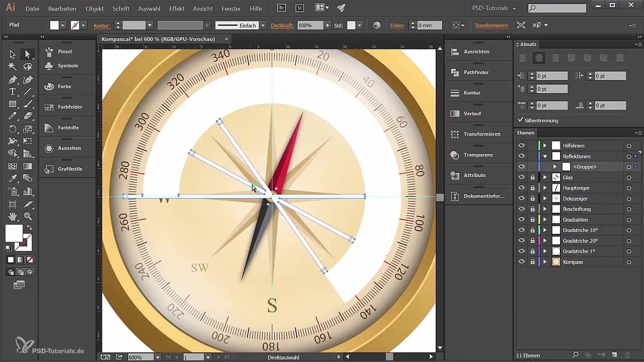Open the Objekt menu
This screenshot has height=362, width=644.
click(x=95, y=9)
